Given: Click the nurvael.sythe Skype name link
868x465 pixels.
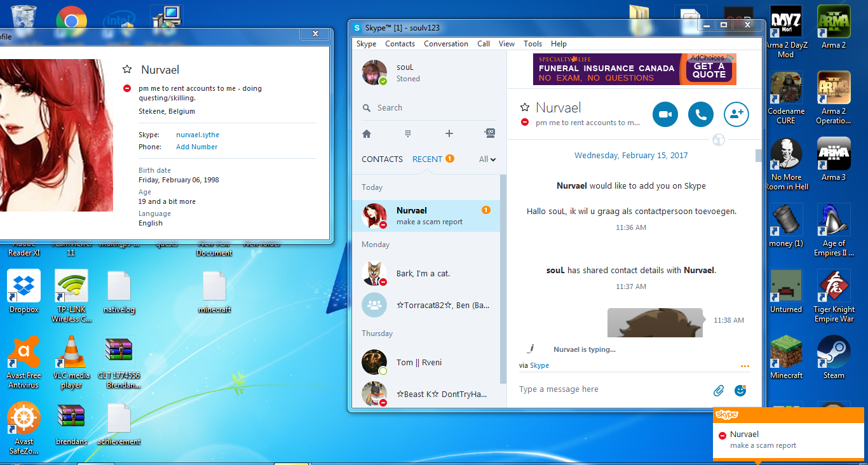Looking at the screenshot, I should click(198, 135).
